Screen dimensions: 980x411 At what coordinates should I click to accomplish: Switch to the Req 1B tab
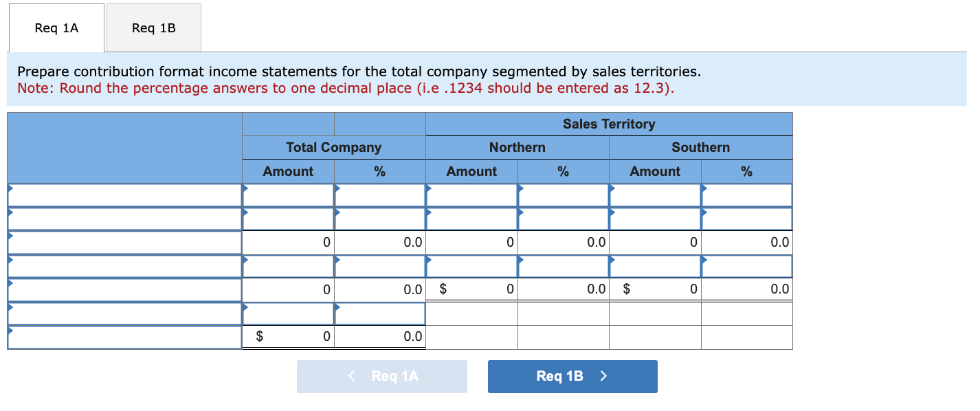coord(153,27)
